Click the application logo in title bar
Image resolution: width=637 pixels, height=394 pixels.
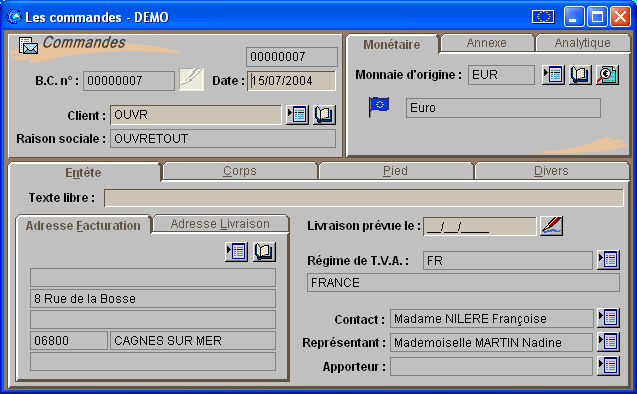13,17
